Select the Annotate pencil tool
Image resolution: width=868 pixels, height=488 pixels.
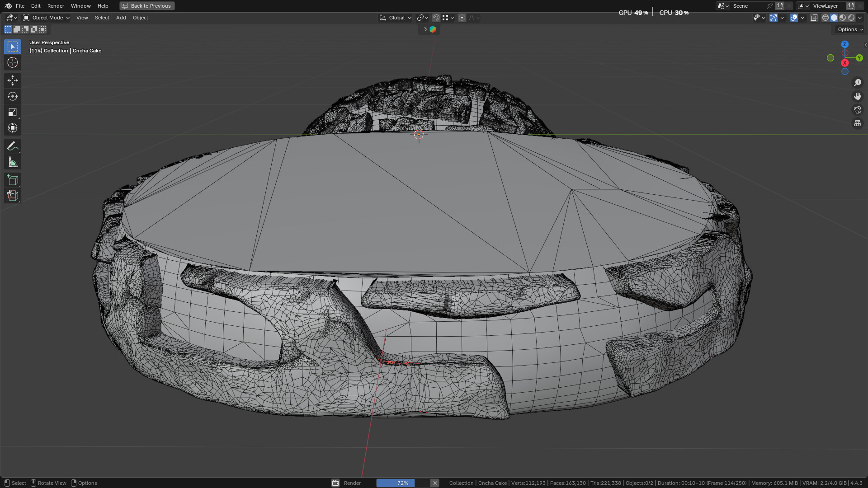[x=13, y=146]
